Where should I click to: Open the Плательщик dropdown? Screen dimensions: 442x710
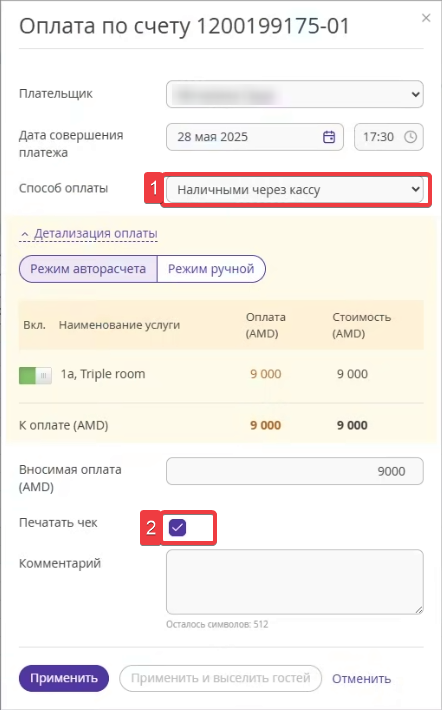tap(295, 94)
